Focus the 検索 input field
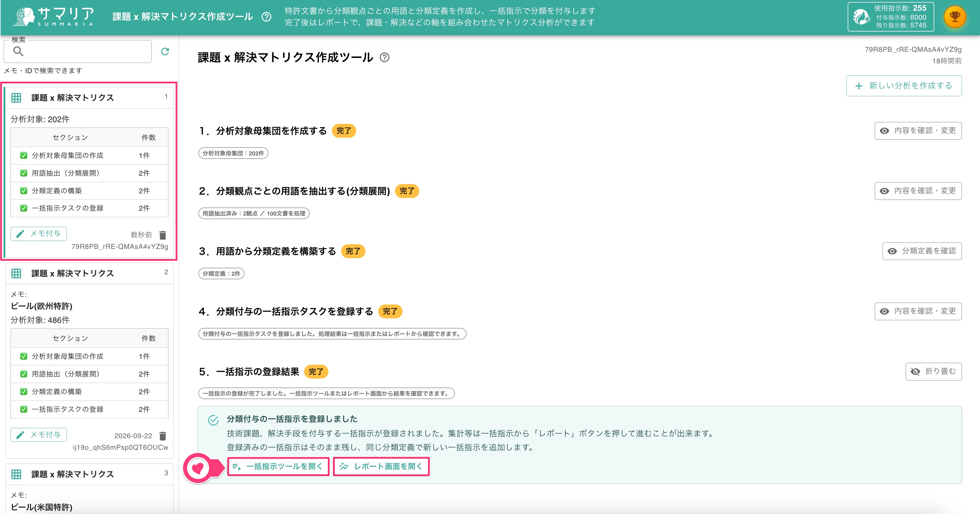 [x=78, y=51]
